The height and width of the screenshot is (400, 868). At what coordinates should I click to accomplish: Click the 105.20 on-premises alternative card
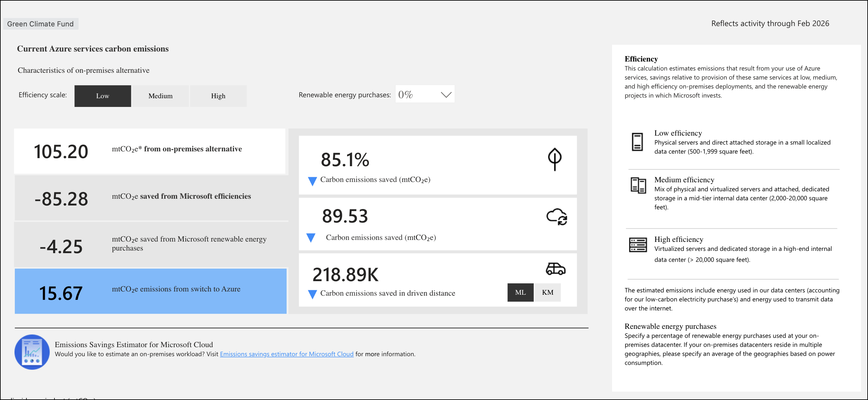[150, 151]
